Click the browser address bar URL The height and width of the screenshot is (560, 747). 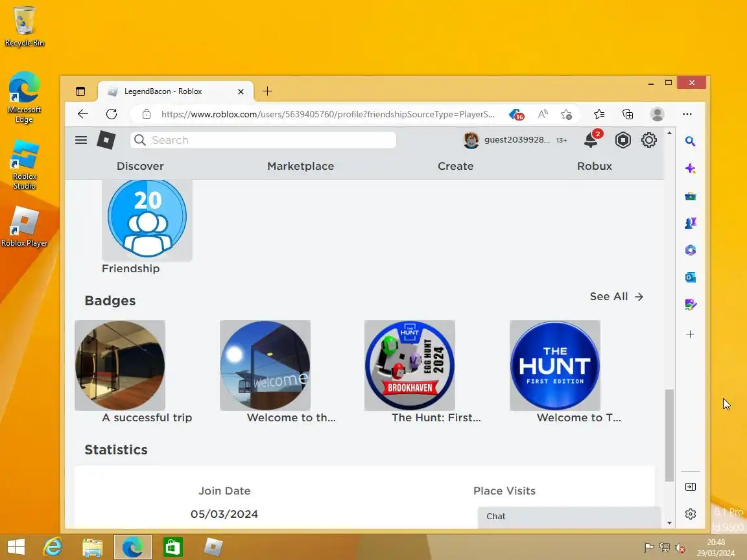327,114
